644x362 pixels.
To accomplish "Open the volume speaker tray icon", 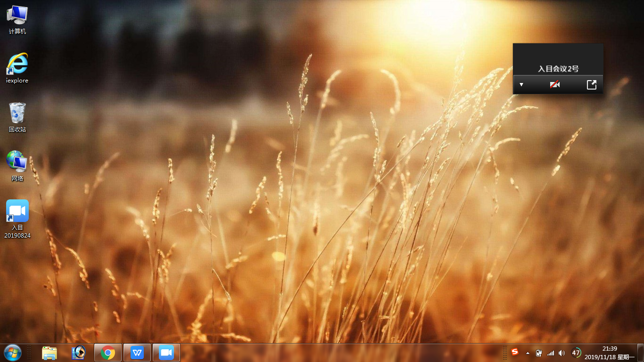I will coord(561,353).
